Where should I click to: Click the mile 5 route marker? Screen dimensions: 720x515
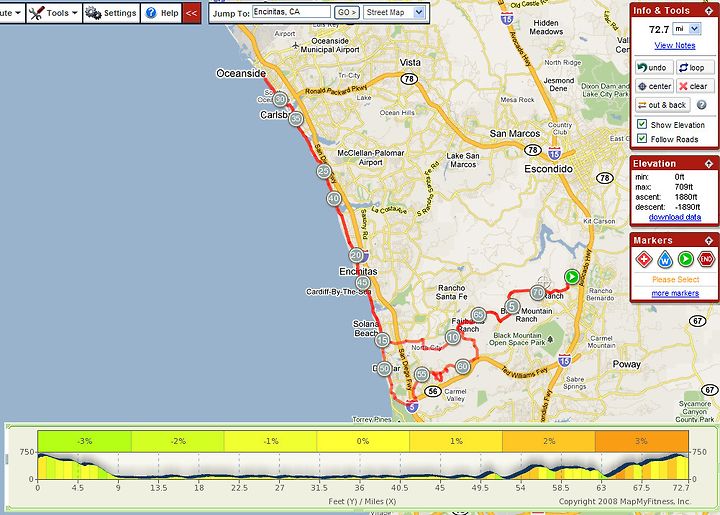click(x=512, y=306)
